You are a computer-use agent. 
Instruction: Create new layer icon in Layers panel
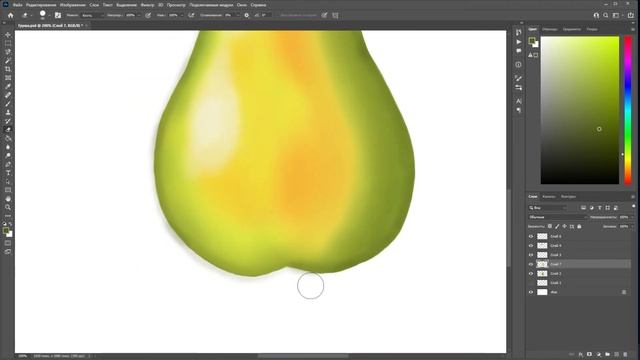click(617, 354)
